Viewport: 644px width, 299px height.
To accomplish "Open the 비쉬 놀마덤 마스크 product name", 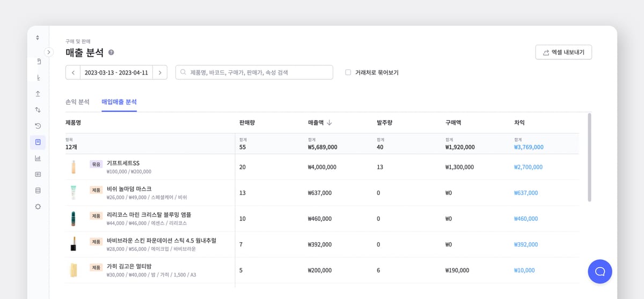I will [129, 189].
